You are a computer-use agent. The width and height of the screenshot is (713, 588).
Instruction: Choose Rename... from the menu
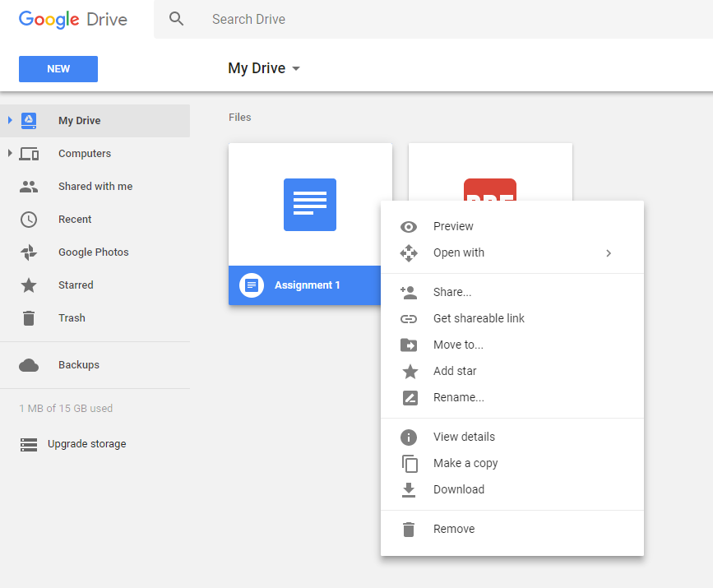click(x=512, y=397)
